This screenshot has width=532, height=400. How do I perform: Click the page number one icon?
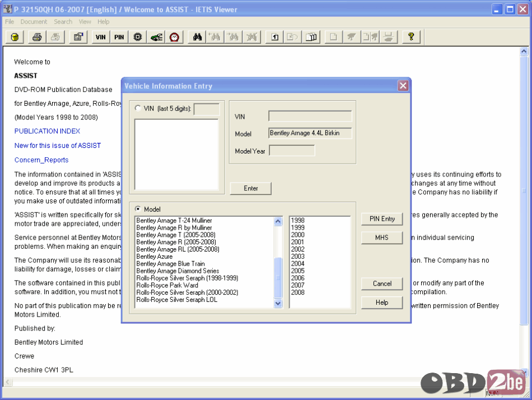[x=275, y=37]
